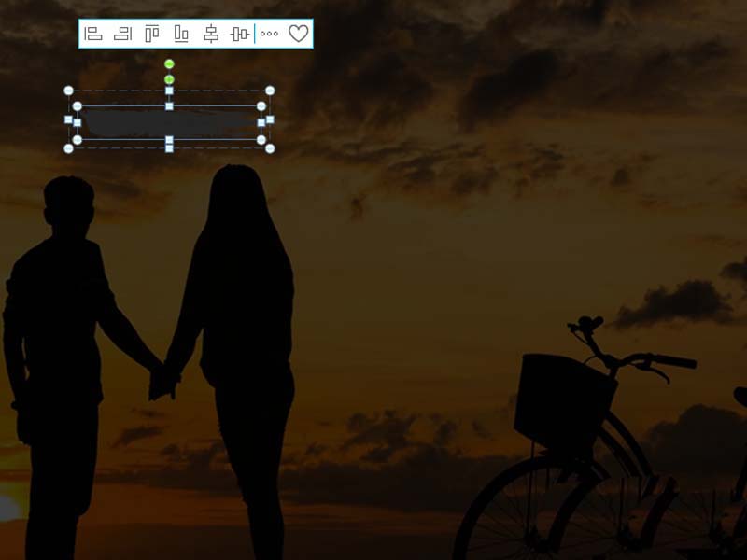The width and height of the screenshot is (747, 560).
Task: Click the dark selected shape's body
Action: point(169,123)
